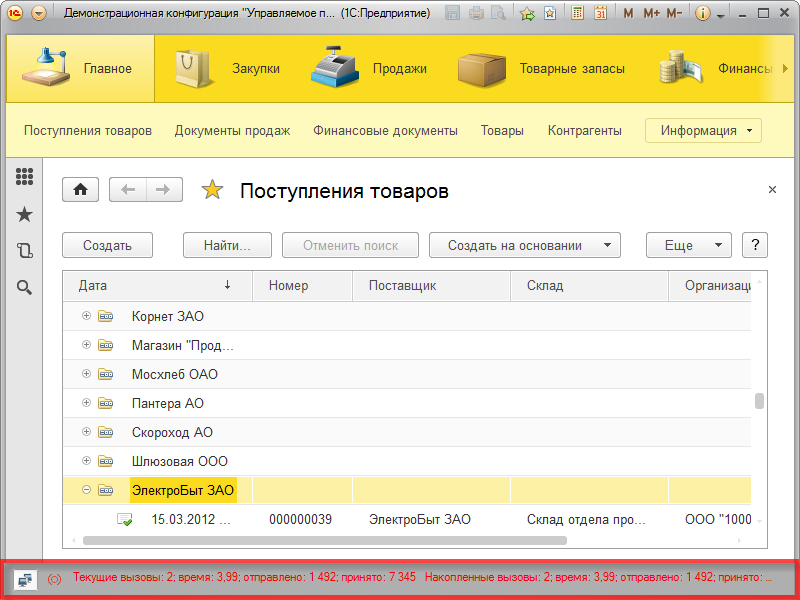This screenshot has width=800, height=600.
Task: Open the Еще dropdown menu
Action: tap(689, 245)
